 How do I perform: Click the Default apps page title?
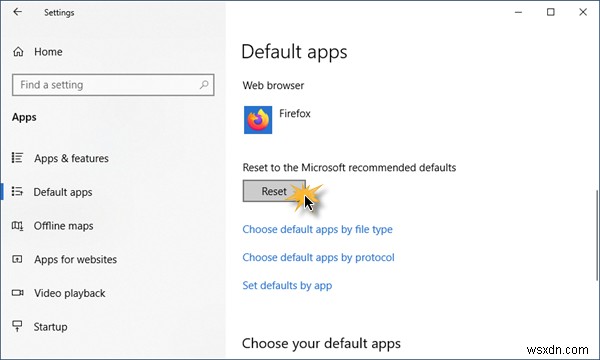click(294, 52)
